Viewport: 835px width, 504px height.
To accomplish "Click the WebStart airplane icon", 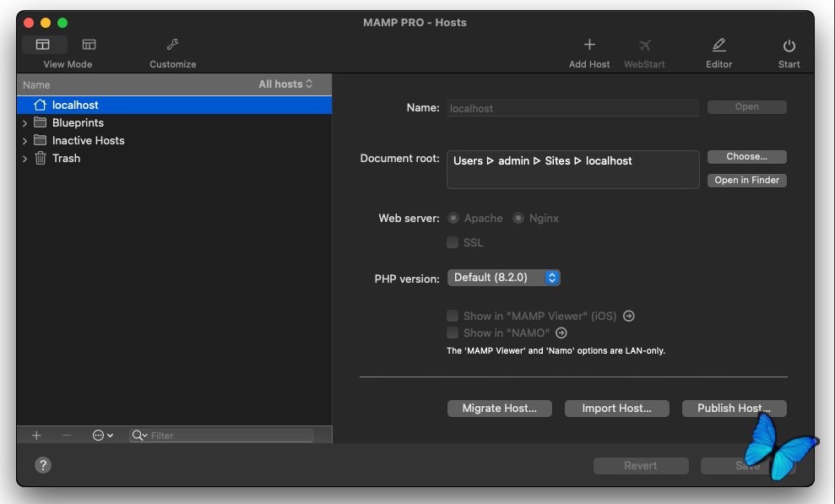I will [644, 46].
